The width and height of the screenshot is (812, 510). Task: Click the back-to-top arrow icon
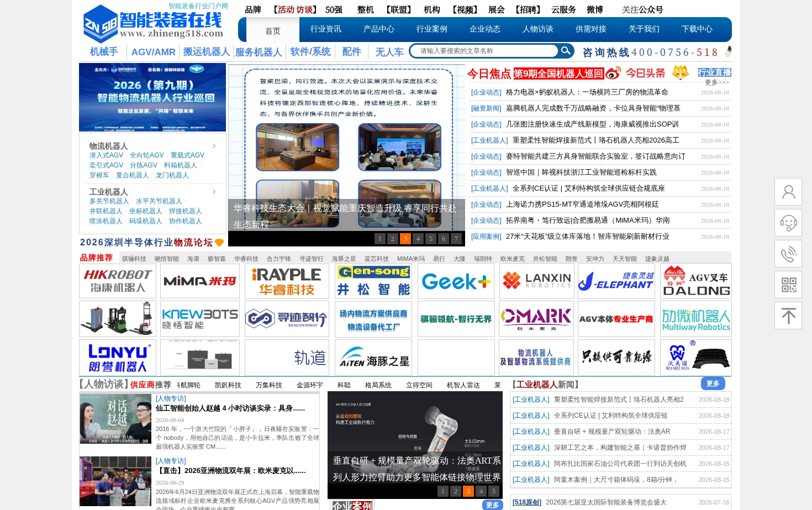[x=788, y=316]
